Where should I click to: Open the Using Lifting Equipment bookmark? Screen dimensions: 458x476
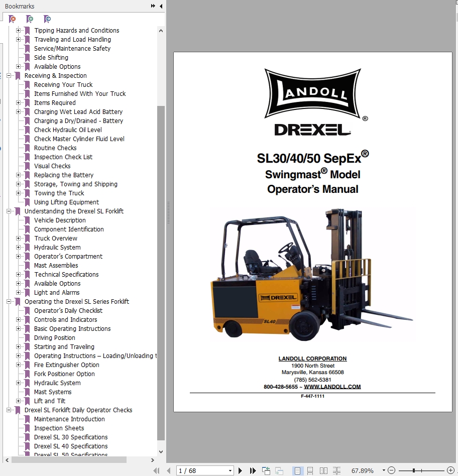click(66, 202)
